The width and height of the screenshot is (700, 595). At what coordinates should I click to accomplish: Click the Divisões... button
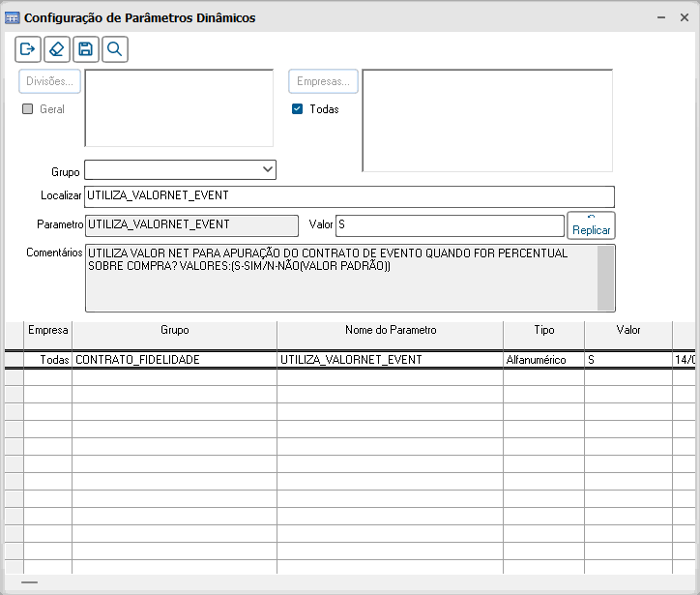[x=49, y=82]
